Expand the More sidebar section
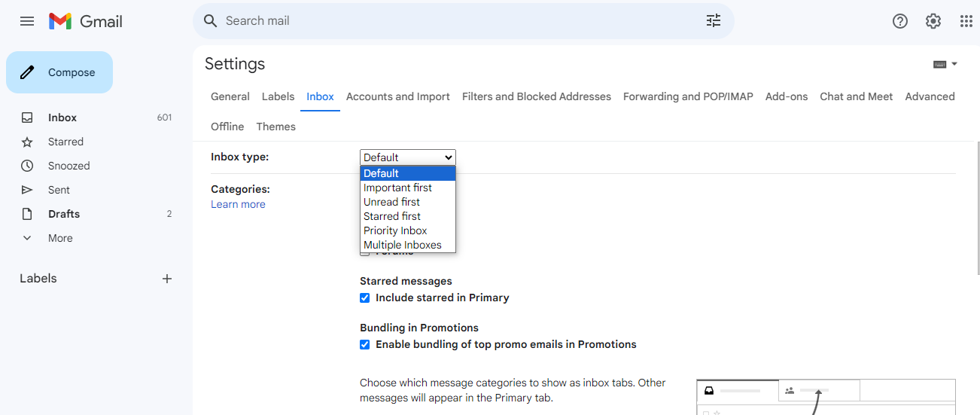This screenshot has height=415, width=980. pyautogui.click(x=60, y=238)
